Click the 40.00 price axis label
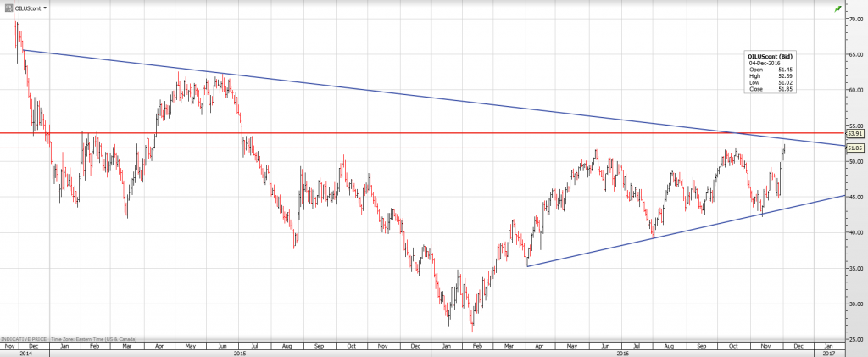868x357 pixels. coord(854,232)
